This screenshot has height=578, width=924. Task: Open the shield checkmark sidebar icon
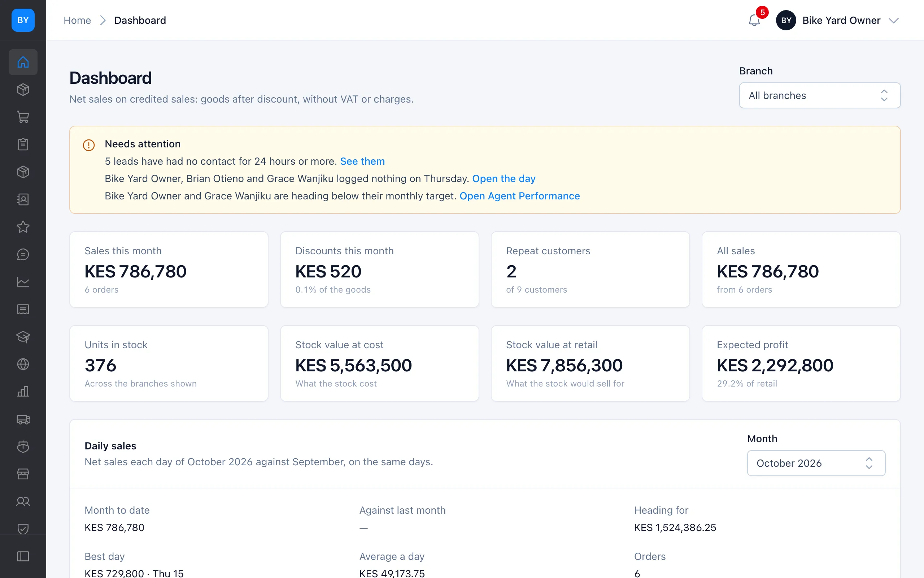23,529
